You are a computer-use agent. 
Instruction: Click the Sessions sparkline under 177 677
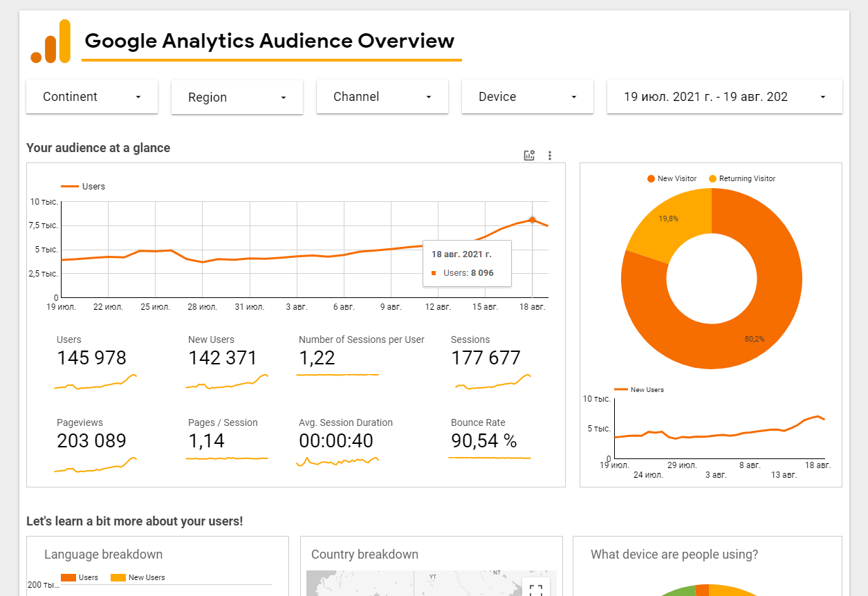pyautogui.click(x=492, y=382)
